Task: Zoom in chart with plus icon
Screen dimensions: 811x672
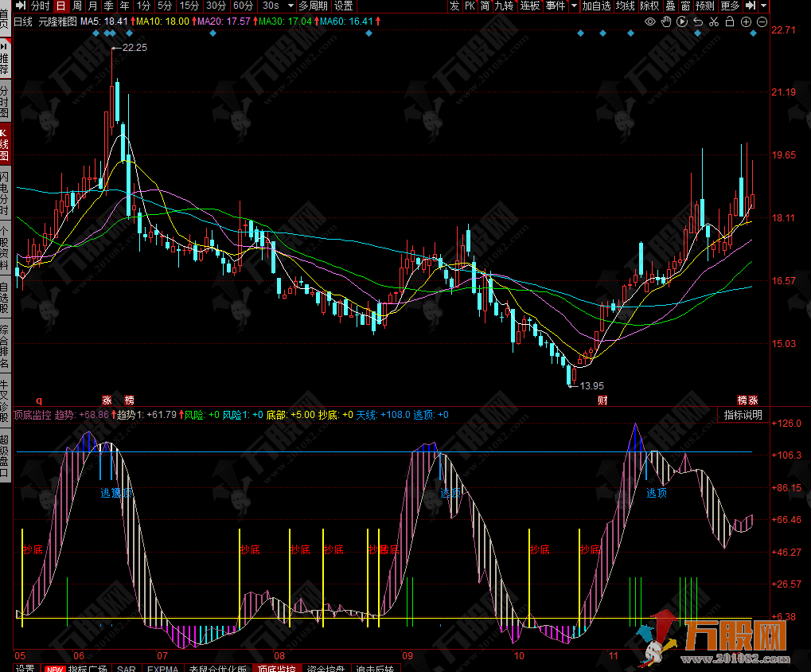Action: (746, 21)
